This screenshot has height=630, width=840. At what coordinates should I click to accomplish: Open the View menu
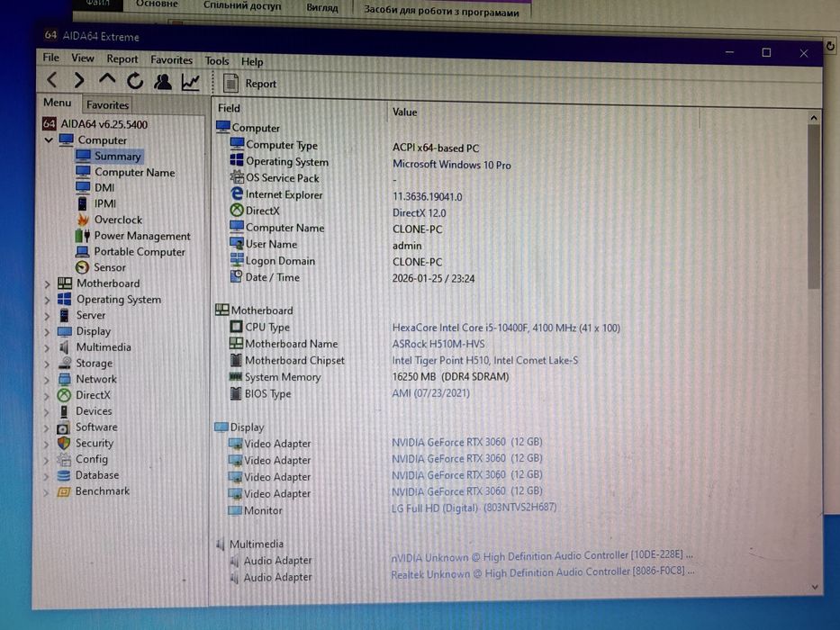click(83, 58)
